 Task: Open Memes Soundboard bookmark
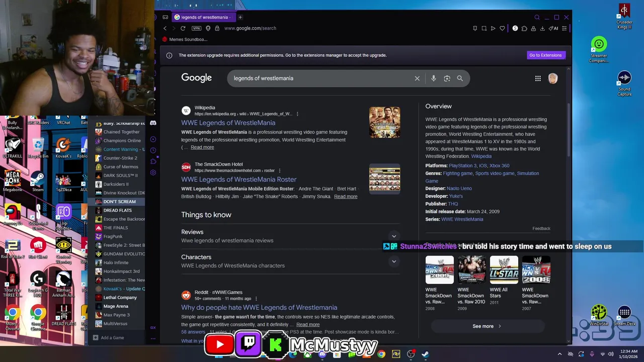pos(185,39)
